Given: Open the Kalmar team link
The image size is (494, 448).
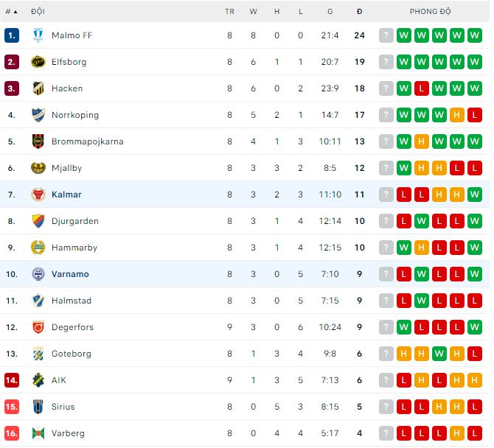Looking at the screenshot, I should 66,195.
